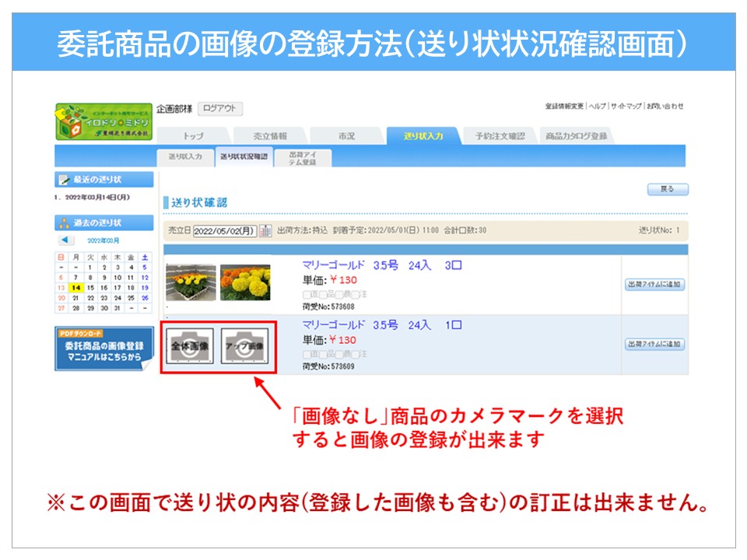Screen dimensions: 747x560
Task: Add first marigold row to 出荷アイテム
Action: point(654,285)
